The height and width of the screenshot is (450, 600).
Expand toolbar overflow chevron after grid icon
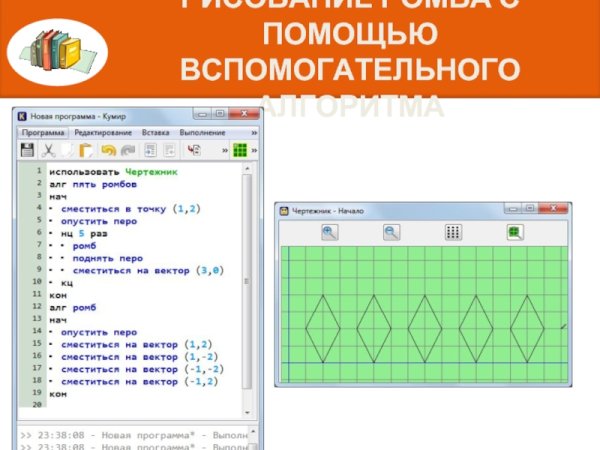click(x=254, y=151)
